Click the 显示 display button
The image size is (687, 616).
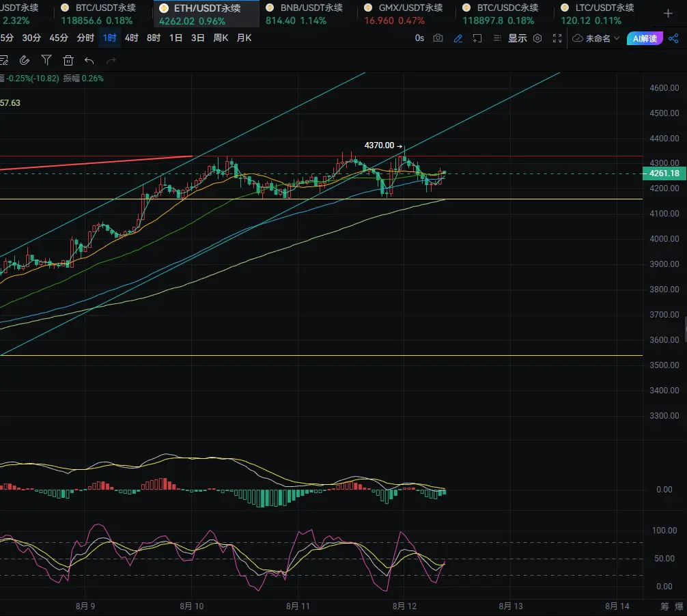click(x=517, y=38)
